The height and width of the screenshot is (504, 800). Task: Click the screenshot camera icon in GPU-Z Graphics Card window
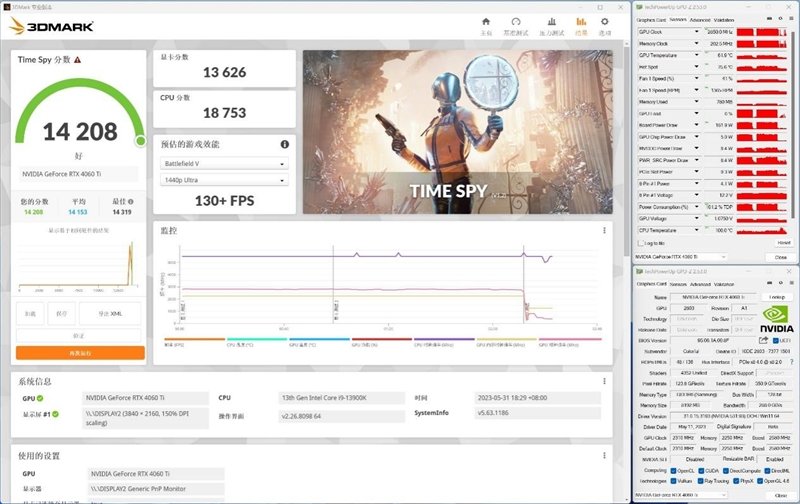[769, 283]
